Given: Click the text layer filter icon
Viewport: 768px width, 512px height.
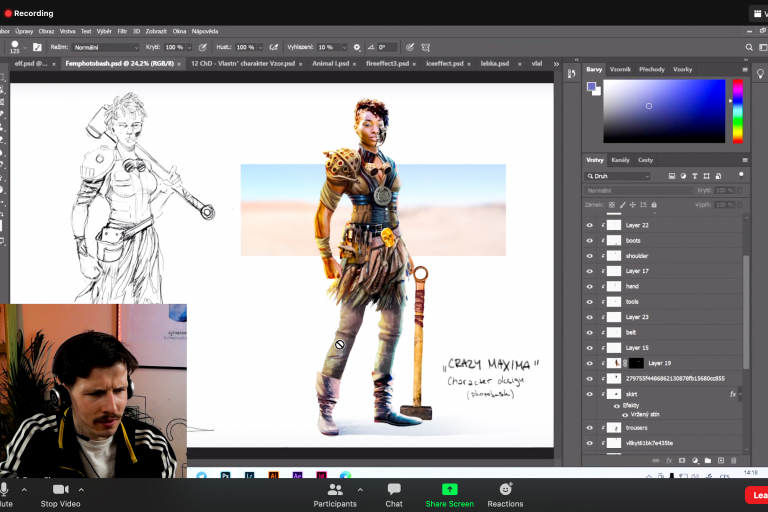Looking at the screenshot, I should pos(696,176).
